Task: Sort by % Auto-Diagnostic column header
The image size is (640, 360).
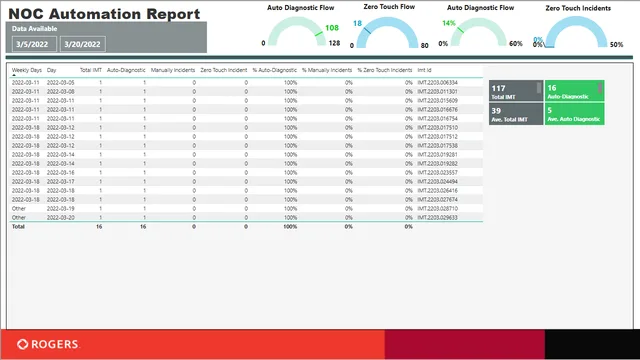Action: (275, 70)
